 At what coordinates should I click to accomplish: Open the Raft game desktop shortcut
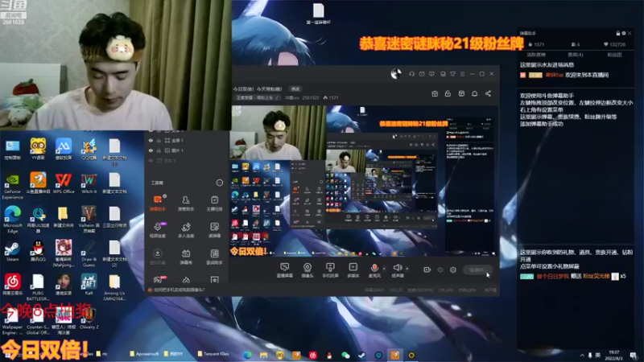pyautogui.click(x=89, y=284)
